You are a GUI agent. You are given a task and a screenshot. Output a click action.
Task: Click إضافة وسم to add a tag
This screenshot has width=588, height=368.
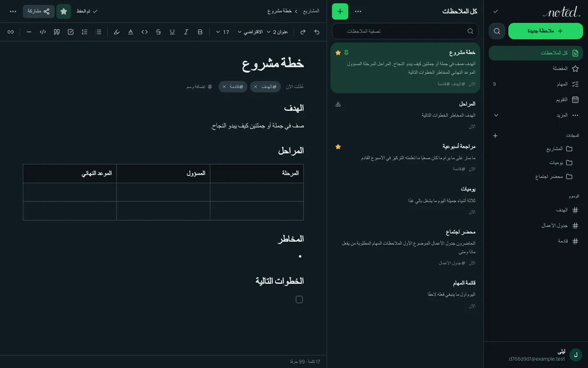point(199,87)
